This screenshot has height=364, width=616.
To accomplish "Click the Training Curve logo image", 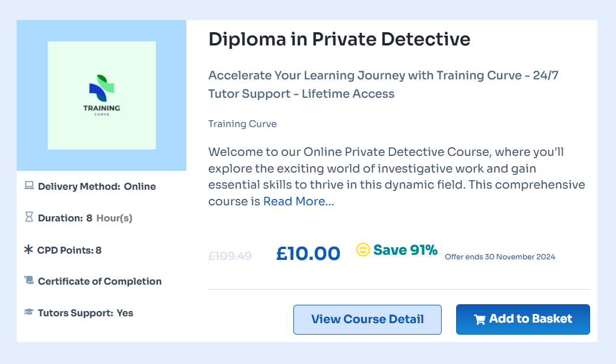I will click(102, 95).
